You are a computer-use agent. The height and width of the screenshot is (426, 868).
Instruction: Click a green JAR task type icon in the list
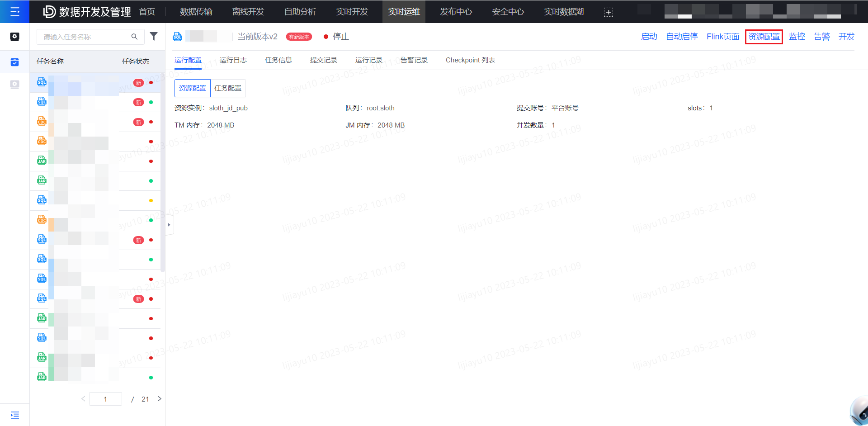(41, 160)
